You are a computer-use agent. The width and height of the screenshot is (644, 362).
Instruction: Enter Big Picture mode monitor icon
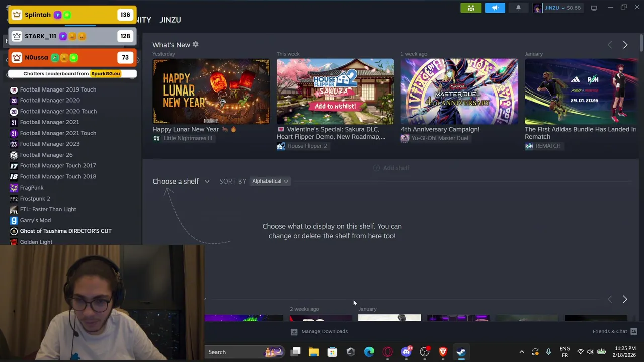(594, 8)
